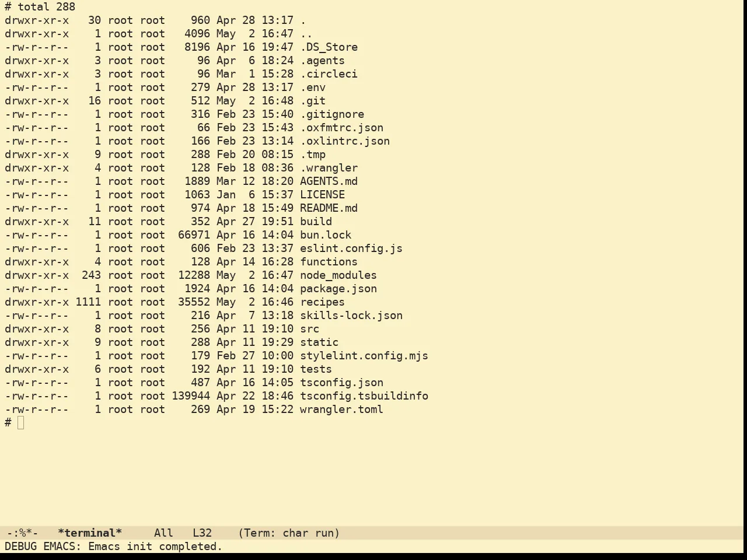Click the 'All' position indicator in mode line
This screenshot has height=560, width=747.
(x=163, y=533)
